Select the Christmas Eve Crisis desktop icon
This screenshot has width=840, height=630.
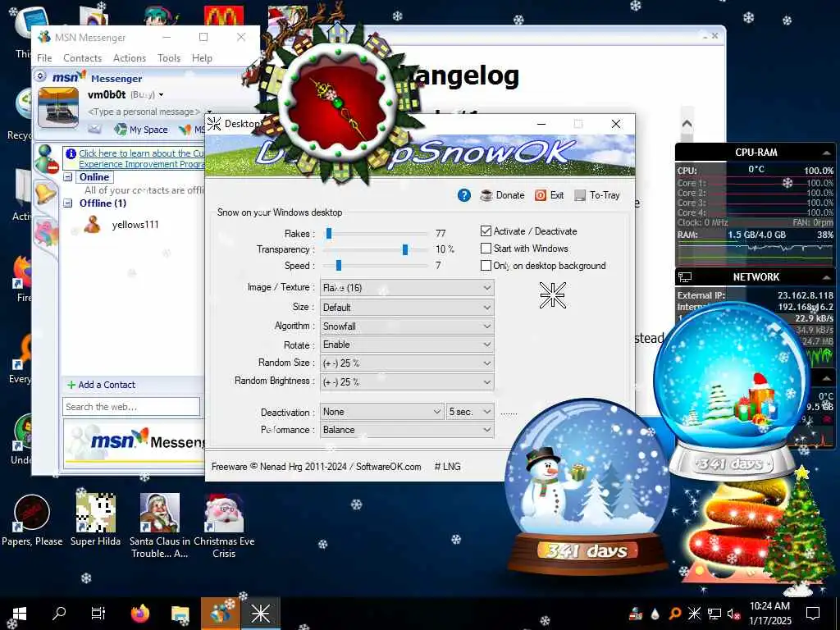tap(224, 526)
